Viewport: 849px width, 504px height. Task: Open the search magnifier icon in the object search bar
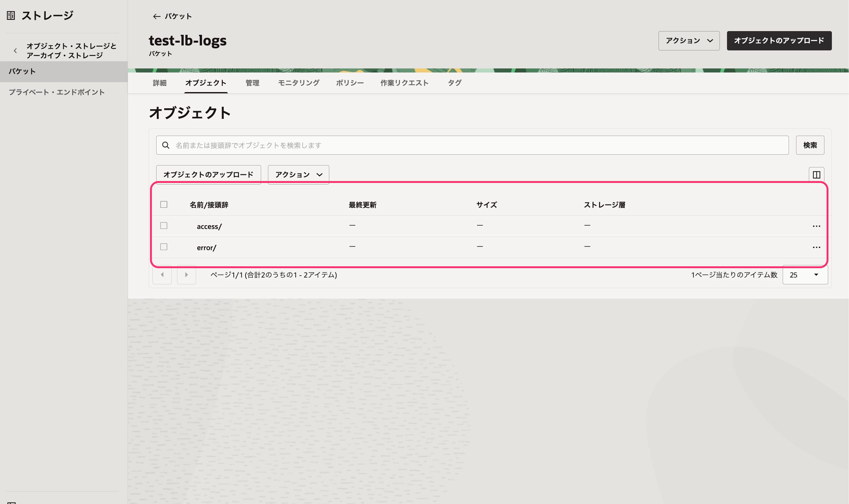pos(166,145)
